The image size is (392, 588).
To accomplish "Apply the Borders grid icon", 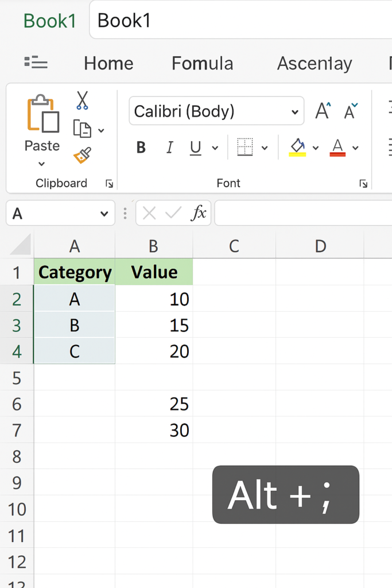I will [x=245, y=148].
